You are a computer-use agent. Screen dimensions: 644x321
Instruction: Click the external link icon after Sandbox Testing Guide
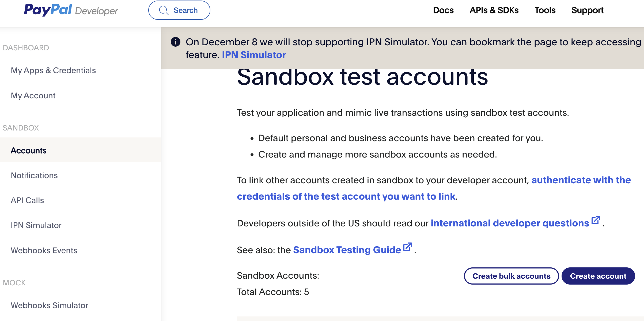point(407,247)
